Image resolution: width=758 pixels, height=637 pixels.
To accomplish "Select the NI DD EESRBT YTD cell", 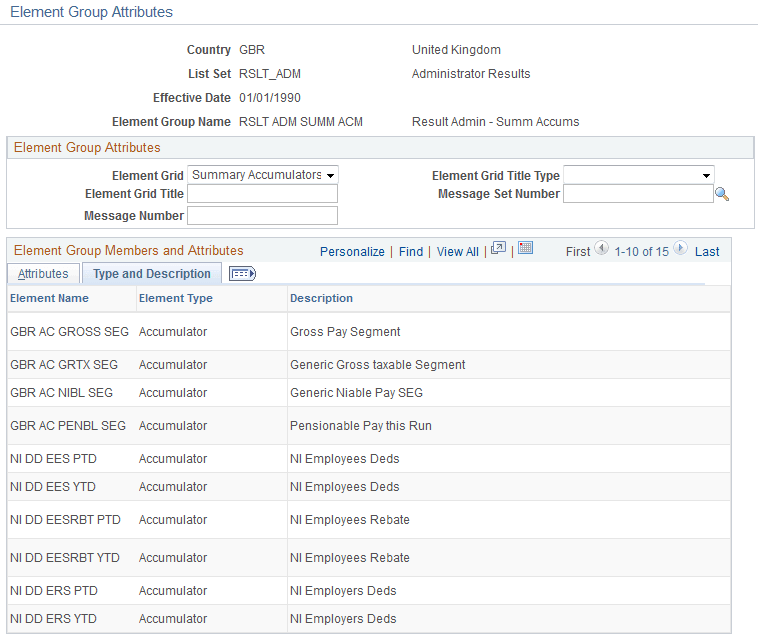I will (65, 557).
